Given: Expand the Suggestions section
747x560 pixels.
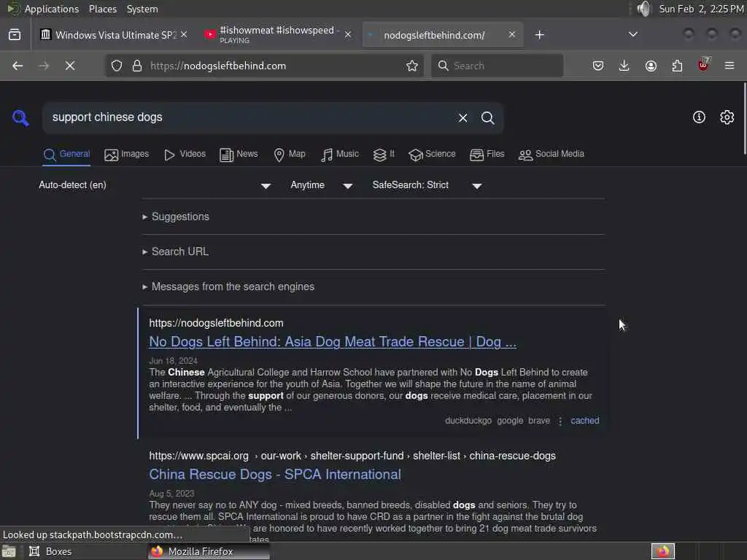Looking at the screenshot, I should pos(177,217).
